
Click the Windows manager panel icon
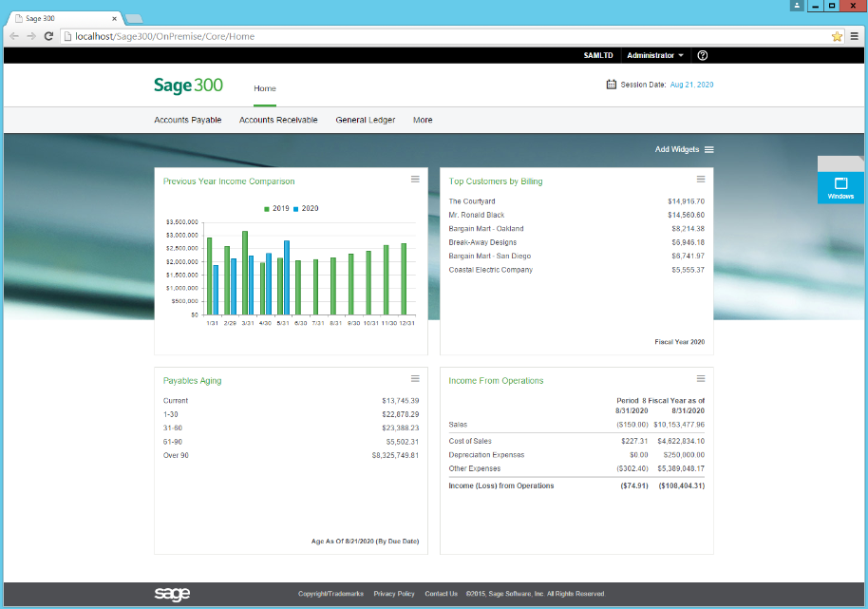(840, 185)
